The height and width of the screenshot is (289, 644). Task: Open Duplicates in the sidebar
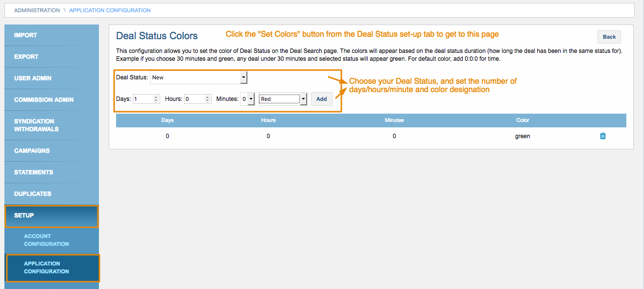click(51, 194)
